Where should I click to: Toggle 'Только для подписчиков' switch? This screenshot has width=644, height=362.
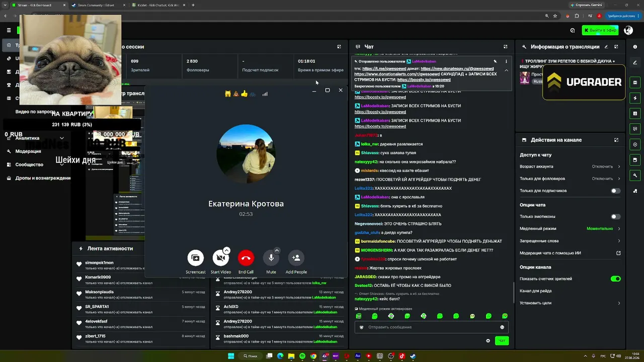615,191
